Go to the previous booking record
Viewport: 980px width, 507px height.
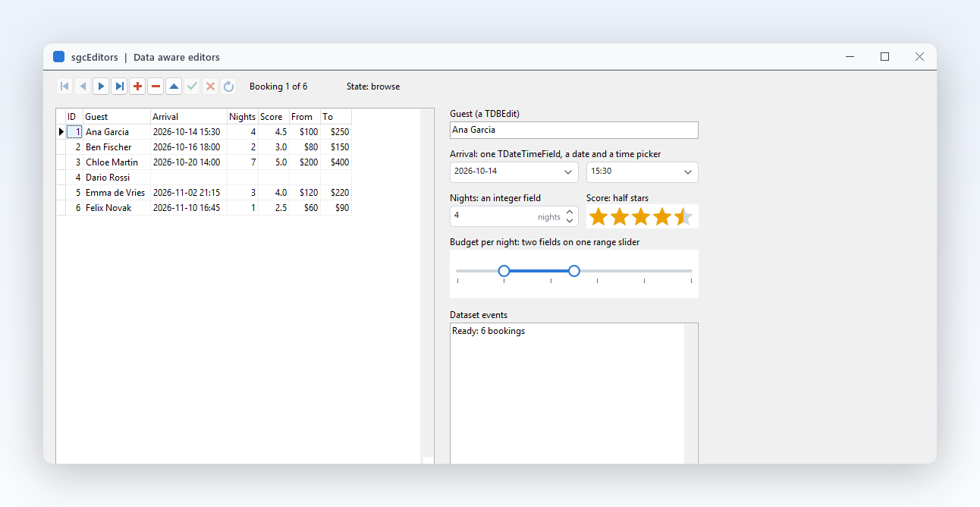click(83, 87)
